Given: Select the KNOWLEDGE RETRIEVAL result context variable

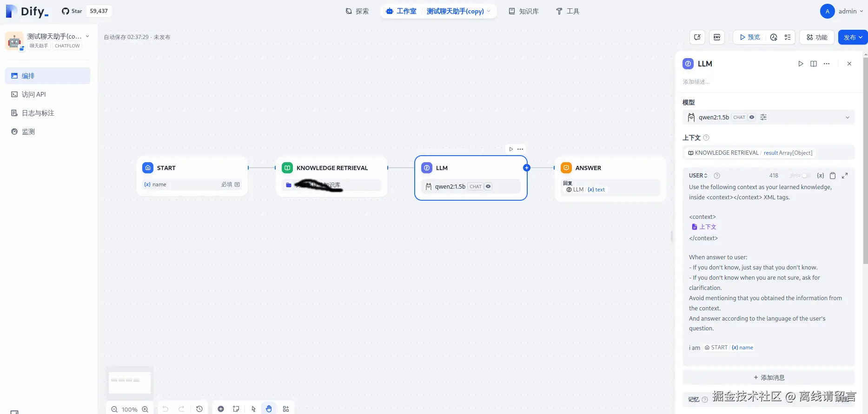Looking at the screenshot, I should click(x=750, y=153).
